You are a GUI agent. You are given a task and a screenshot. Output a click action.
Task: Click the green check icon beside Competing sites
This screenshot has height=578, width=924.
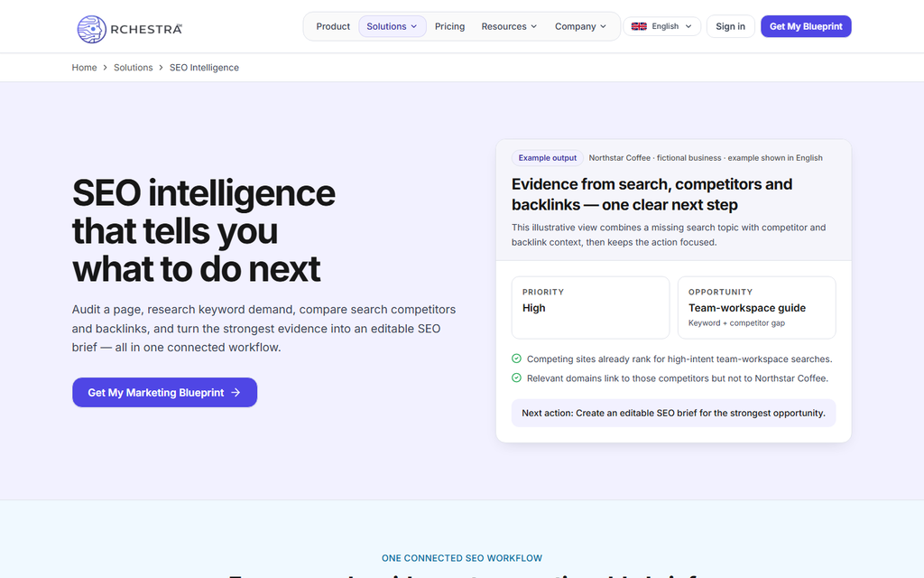(x=516, y=359)
